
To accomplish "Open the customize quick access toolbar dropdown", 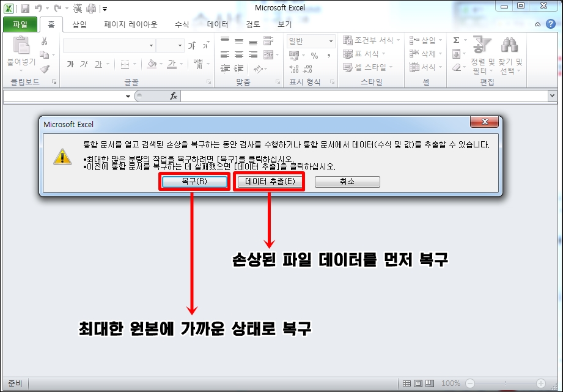I will point(105,9).
